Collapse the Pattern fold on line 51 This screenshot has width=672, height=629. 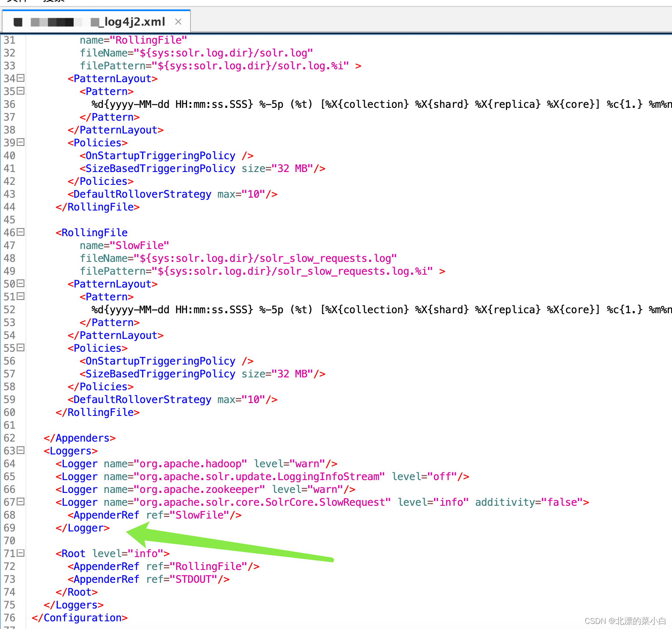[x=21, y=296]
